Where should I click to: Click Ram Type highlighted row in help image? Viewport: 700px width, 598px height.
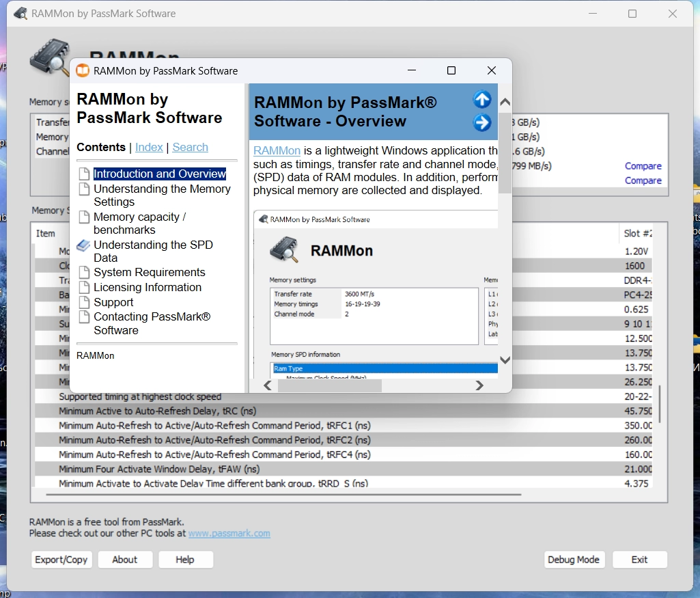[x=384, y=368]
